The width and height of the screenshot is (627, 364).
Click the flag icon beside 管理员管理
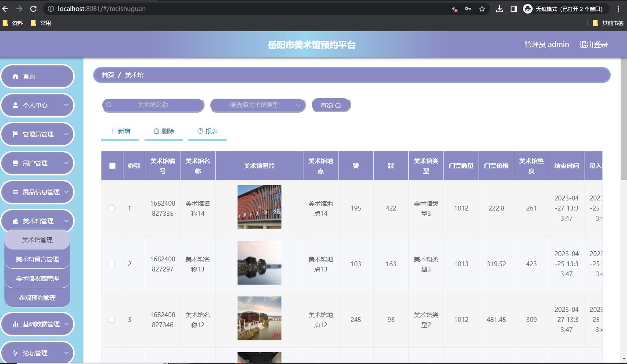15,134
